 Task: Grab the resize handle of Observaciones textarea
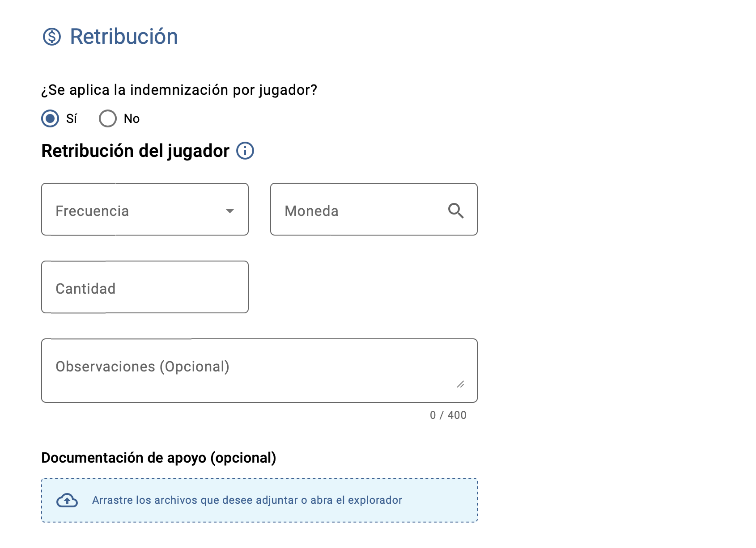460,384
